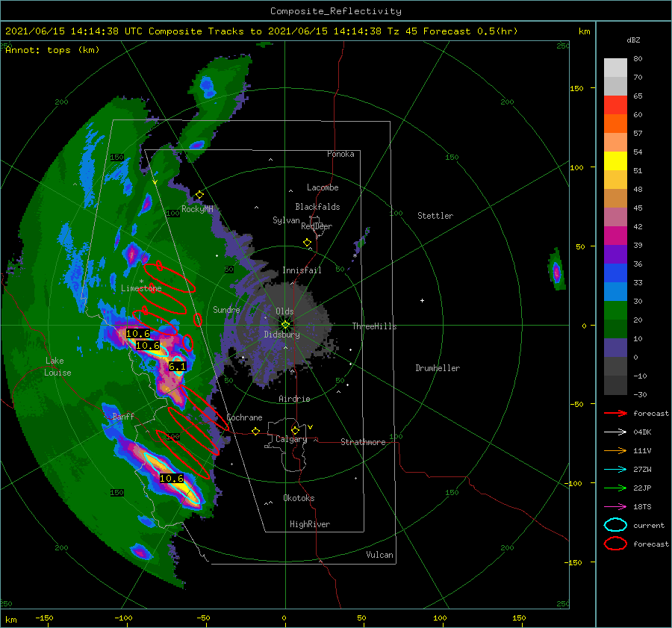The image size is (672, 628).
Task: Click the dBZ legend heading
Action: pyautogui.click(x=633, y=40)
